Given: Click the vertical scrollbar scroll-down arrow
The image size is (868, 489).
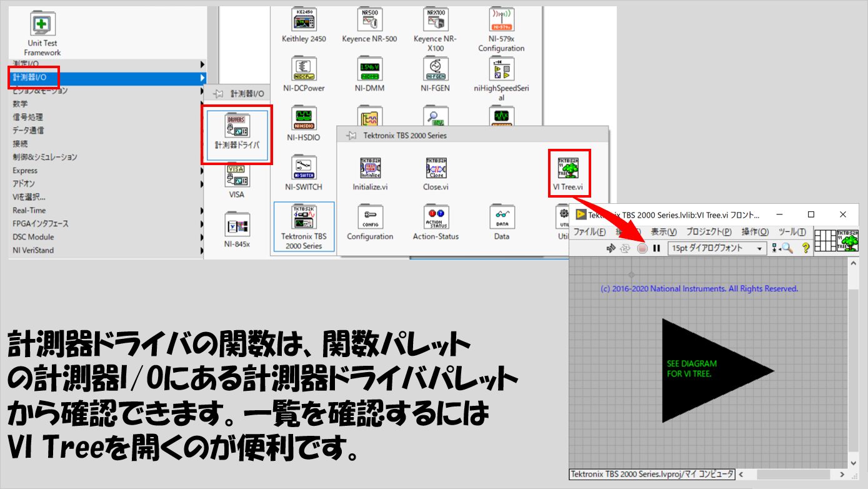Looking at the screenshot, I should point(853,463).
